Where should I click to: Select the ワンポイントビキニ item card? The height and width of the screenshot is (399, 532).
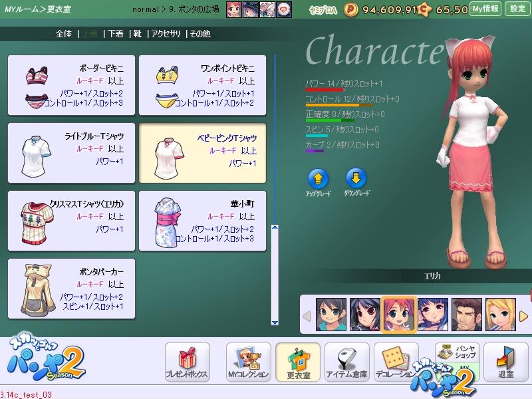pos(203,85)
